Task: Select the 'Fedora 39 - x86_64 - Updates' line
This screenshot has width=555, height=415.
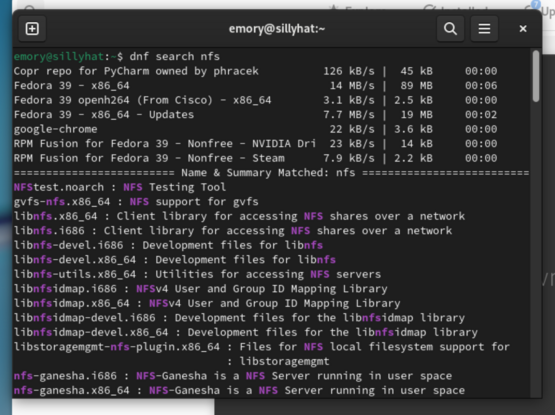Action: coord(255,115)
